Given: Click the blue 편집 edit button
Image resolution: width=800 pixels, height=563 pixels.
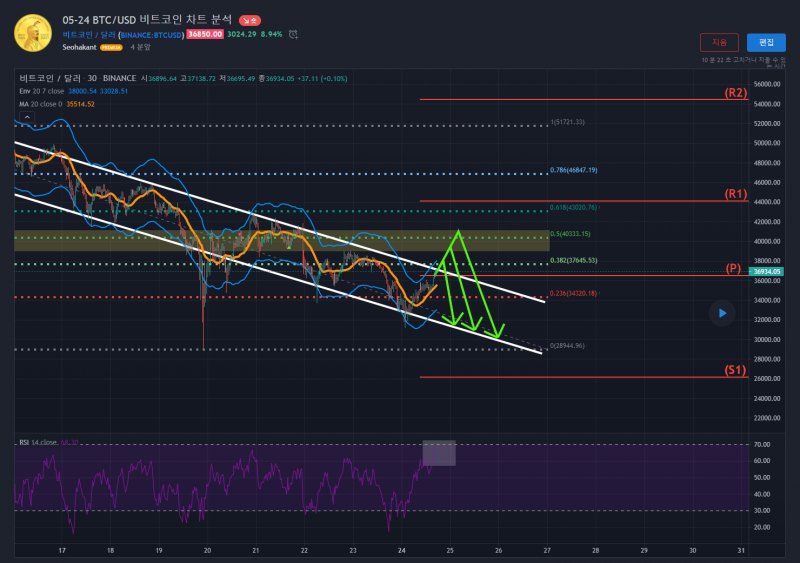Looking at the screenshot, I should (x=766, y=42).
